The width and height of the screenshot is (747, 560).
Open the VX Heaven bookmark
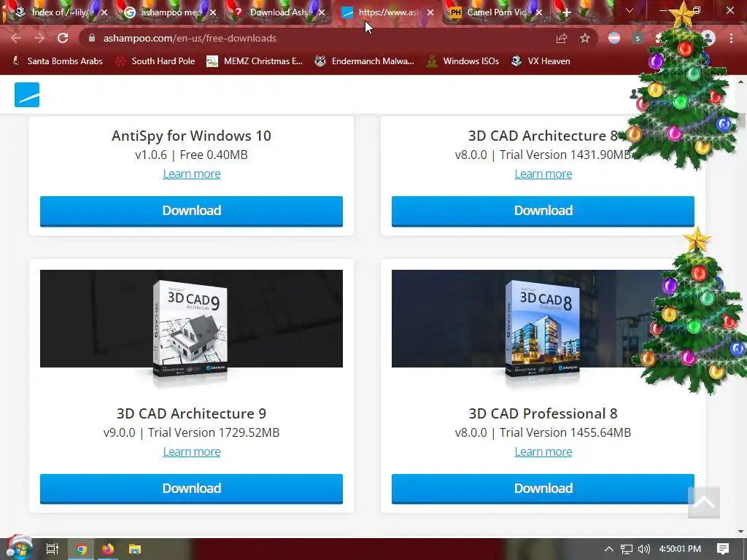[541, 61]
